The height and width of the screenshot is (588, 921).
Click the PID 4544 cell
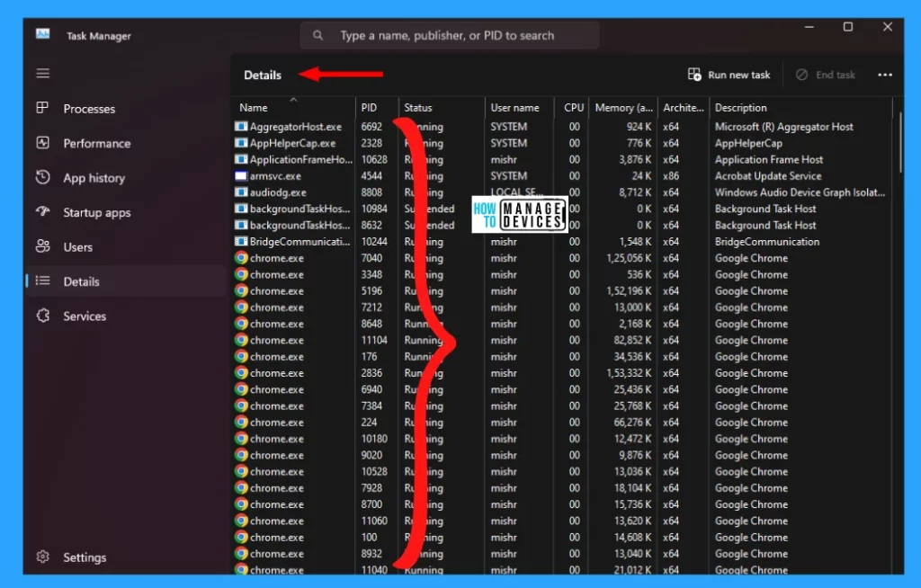[x=371, y=175]
